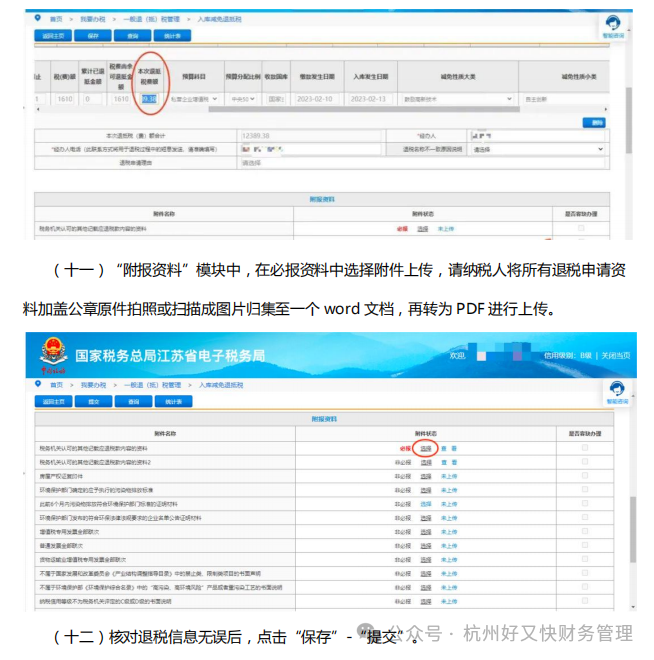Click the circled 本次退抵税费额 input field

pyautogui.click(x=149, y=99)
